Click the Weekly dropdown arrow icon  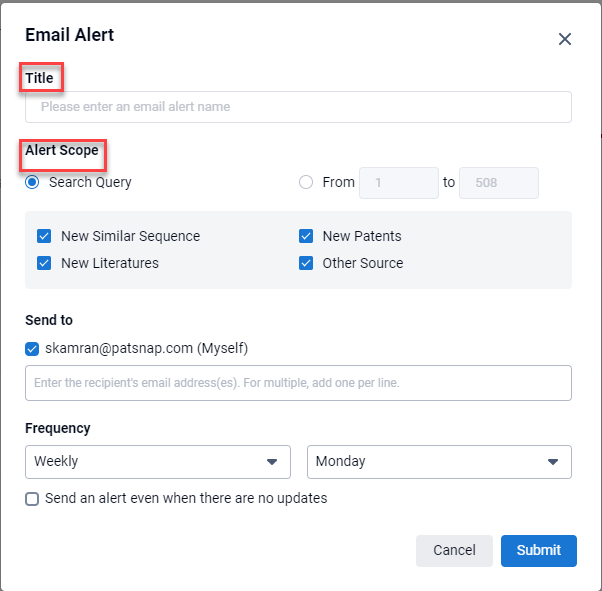271,462
